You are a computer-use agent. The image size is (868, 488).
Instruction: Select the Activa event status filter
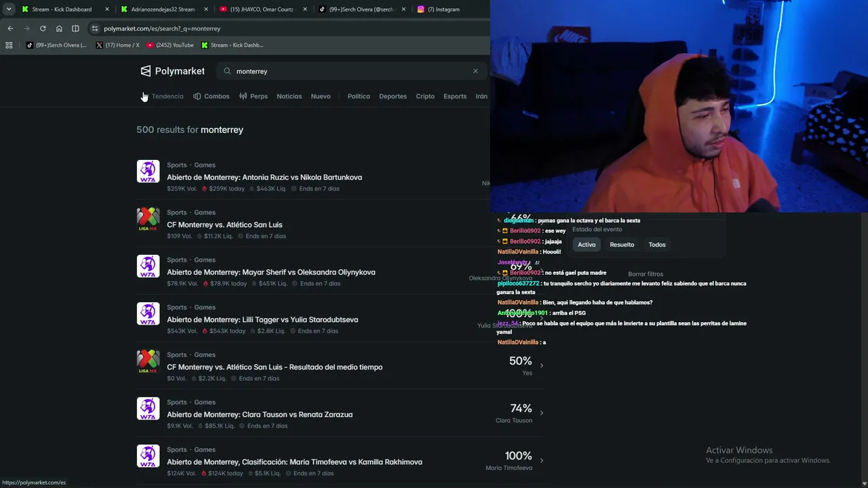(587, 245)
